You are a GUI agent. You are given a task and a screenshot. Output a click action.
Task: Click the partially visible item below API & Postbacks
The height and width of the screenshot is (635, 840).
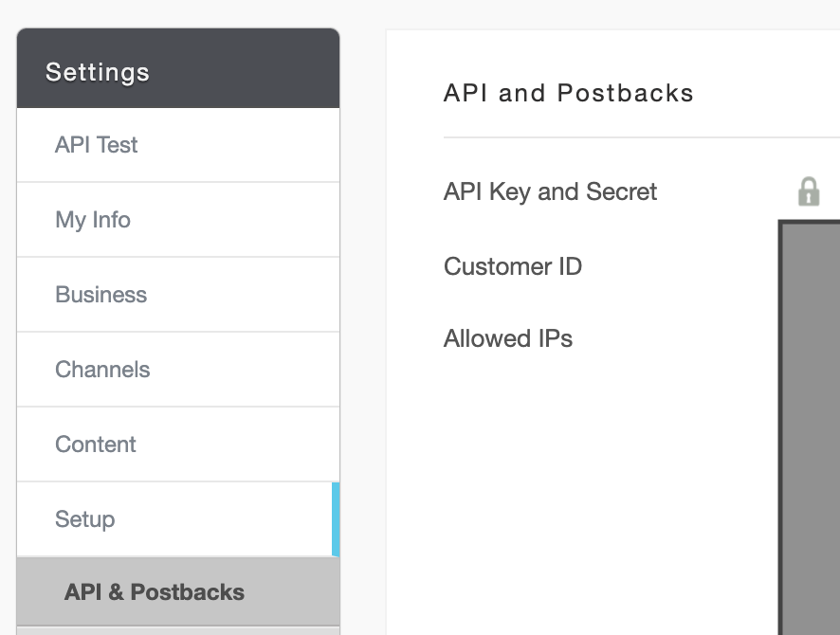pyautogui.click(x=178, y=630)
